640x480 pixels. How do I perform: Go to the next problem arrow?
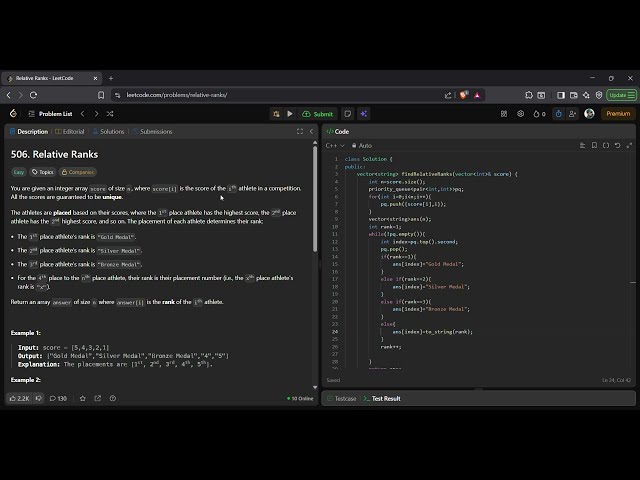click(96, 114)
